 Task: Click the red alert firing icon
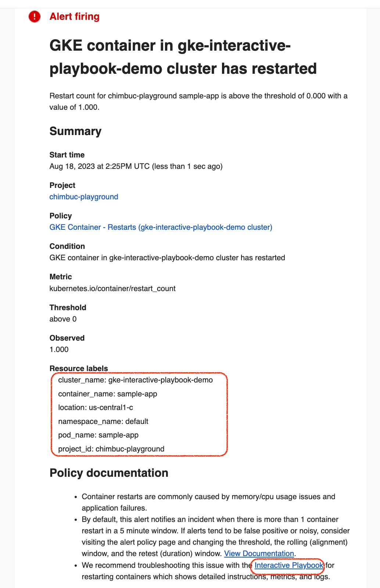pyautogui.click(x=35, y=17)
